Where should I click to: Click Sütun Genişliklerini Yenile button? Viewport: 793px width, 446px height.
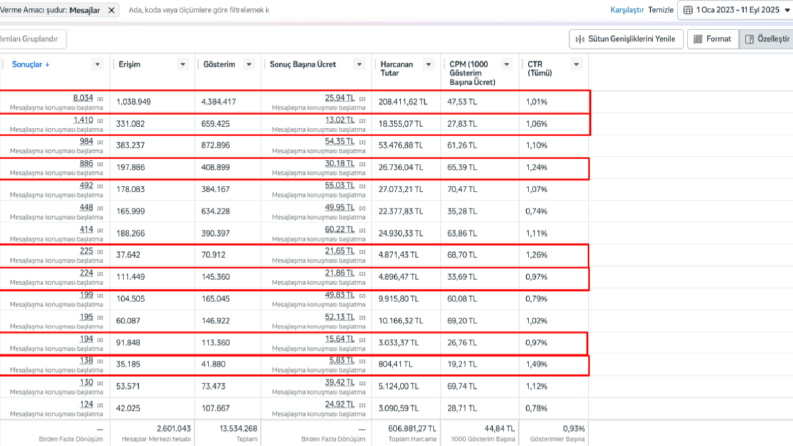tap(626, 39)
